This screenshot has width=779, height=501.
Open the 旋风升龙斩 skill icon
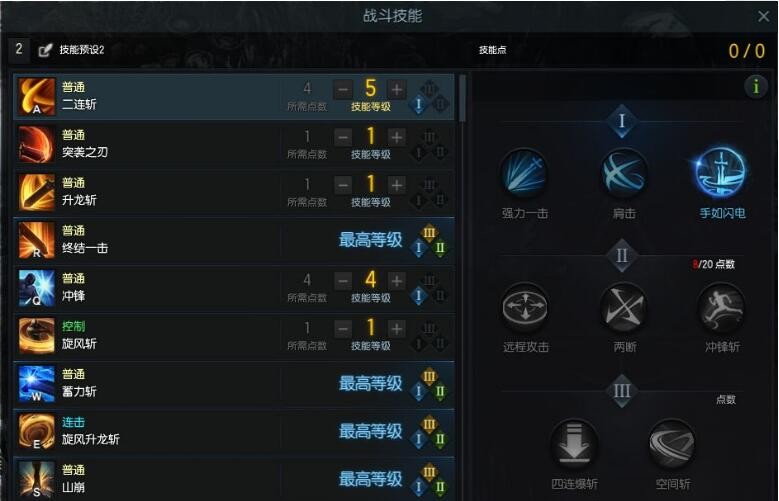[x=36, y=431]
